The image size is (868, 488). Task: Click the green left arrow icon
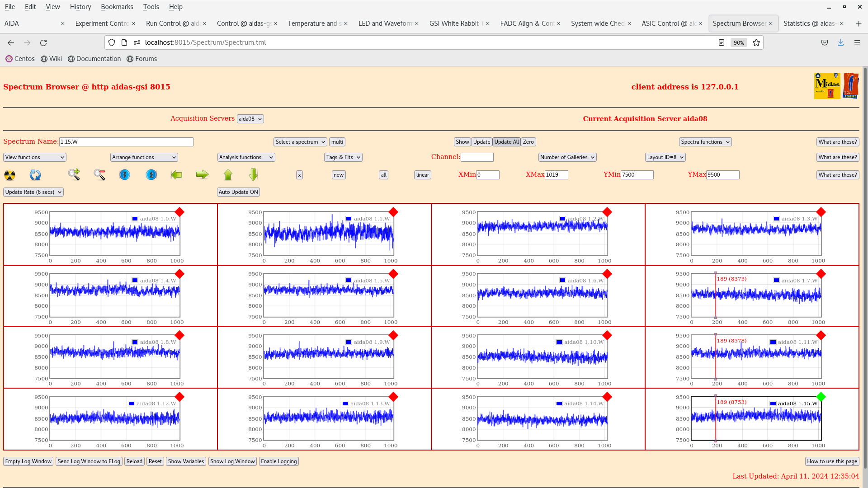pyautogui.click(x=176, y=174)
